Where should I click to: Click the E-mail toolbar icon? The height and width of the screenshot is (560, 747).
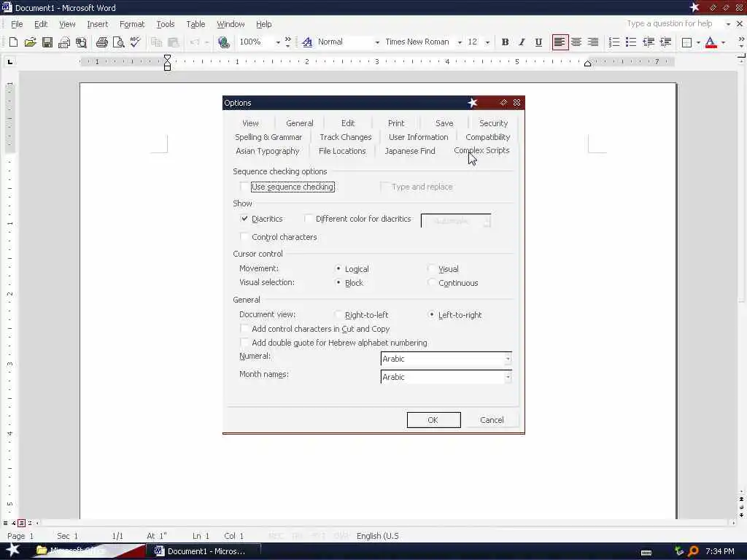coord(64,42)
